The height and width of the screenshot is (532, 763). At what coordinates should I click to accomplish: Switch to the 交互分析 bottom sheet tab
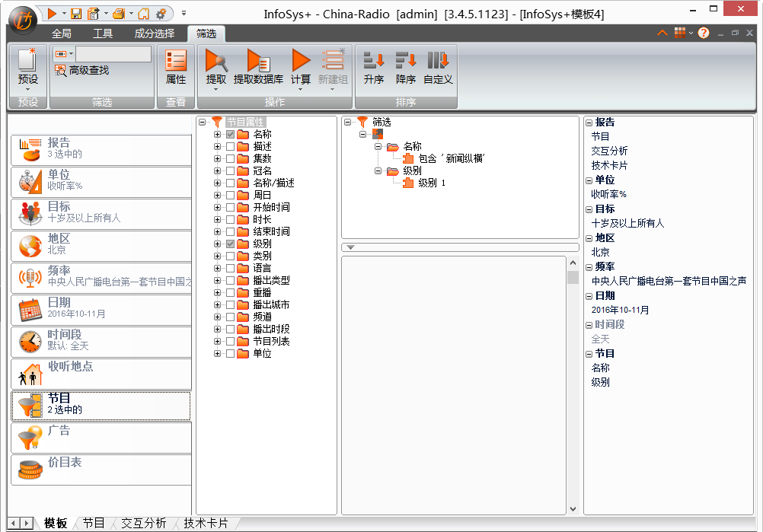click(144, 523)
